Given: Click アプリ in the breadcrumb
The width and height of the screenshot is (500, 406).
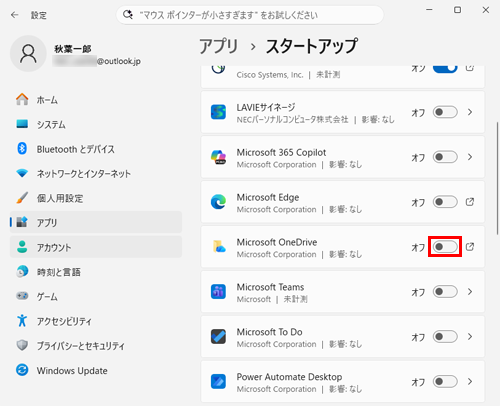Looking at the screenshot, I should click(219, 46).
